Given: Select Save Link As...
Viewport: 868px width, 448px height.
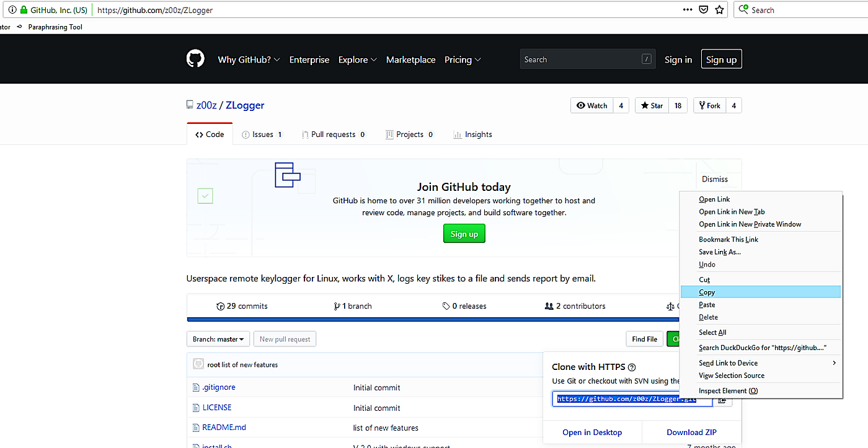Looking at the screenshot, I should point(760,252).
